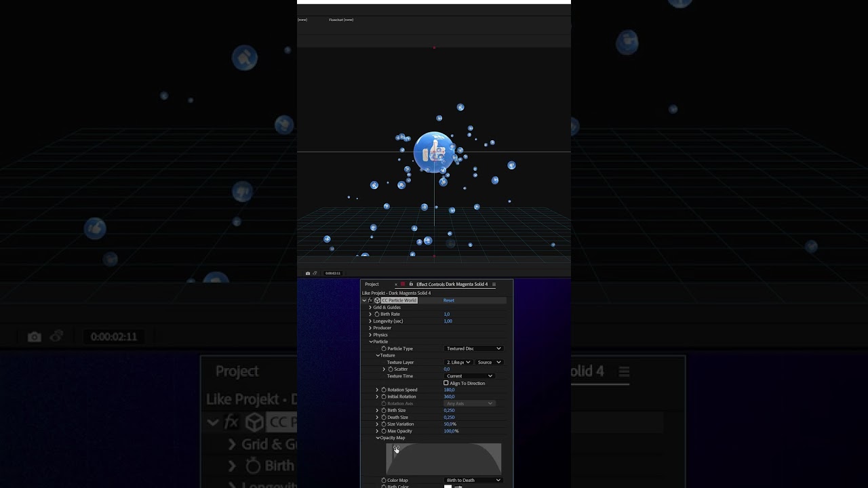This screenshot has width=868, height=488.
Task: Open the Flowchart (none) tab
Action: (x=341, y=20)
